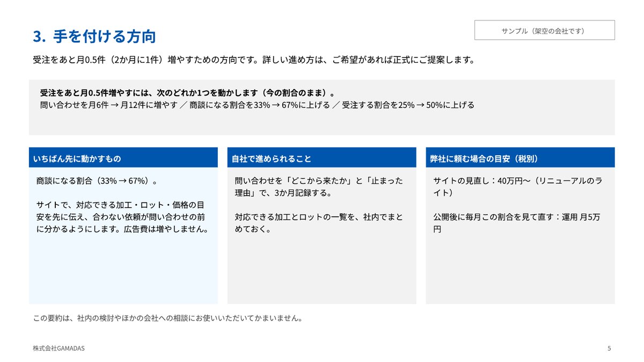Screen dimensions: 644x362
Task: Click the text starting '公開後に毎月この割合を見て直す'
Action: [517, 223]
